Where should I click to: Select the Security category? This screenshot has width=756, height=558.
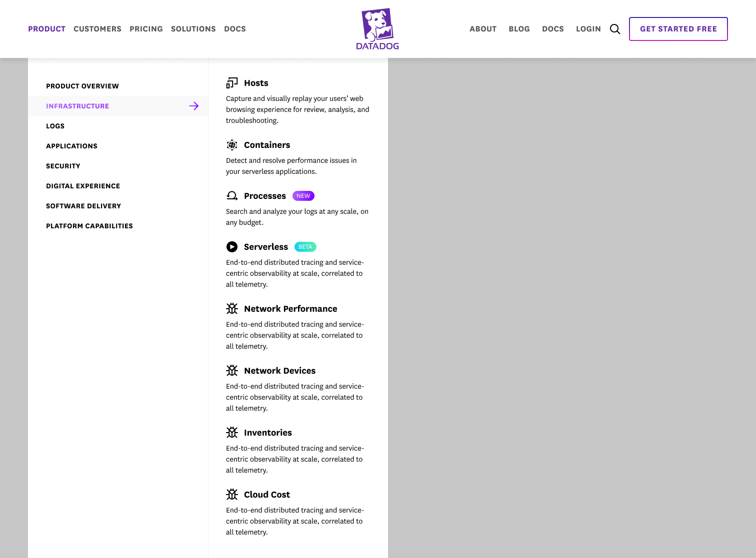63,166
